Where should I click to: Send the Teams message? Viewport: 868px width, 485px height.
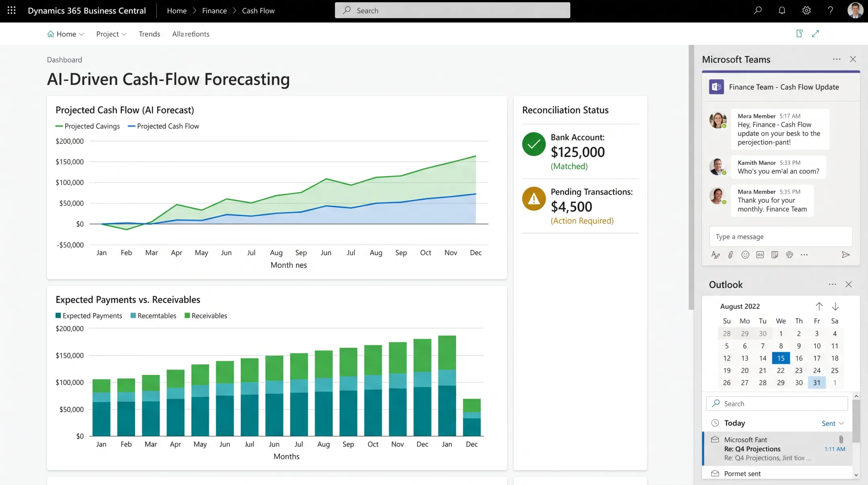[x=845, y=255]
